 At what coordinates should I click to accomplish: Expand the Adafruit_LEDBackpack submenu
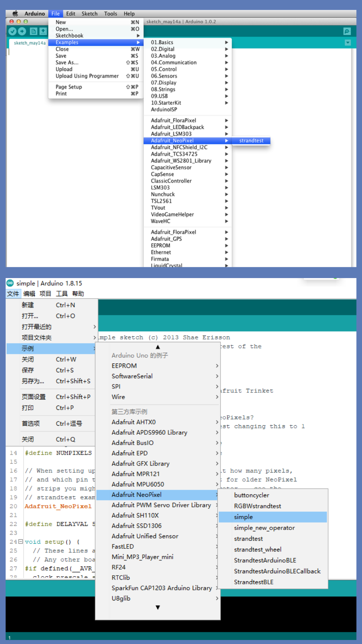[188, 127]
